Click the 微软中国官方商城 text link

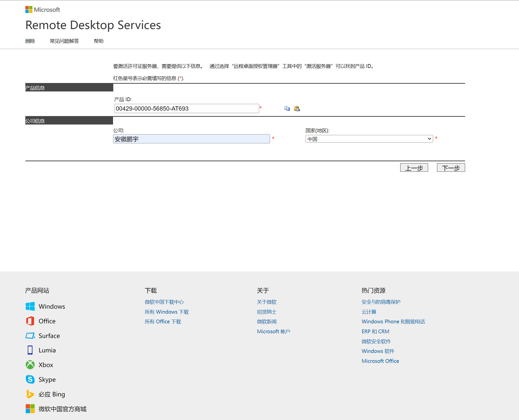pos(62,409)
